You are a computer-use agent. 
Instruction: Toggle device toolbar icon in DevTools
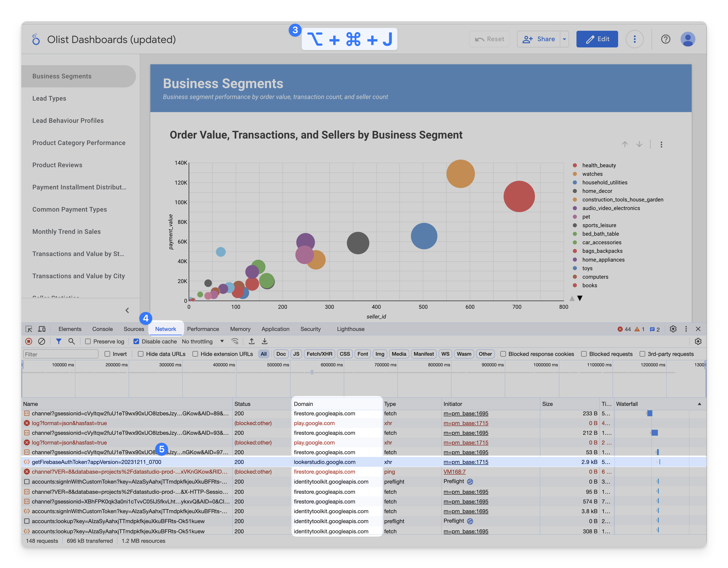coord(42,329)
